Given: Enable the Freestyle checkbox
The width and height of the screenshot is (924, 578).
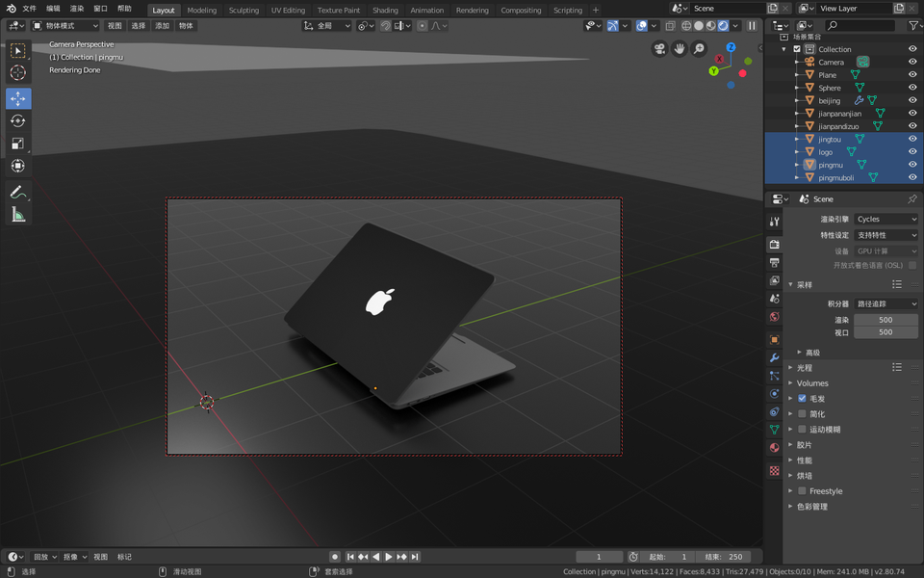Looking at the screenshot, I should click(x=802, y=490).
